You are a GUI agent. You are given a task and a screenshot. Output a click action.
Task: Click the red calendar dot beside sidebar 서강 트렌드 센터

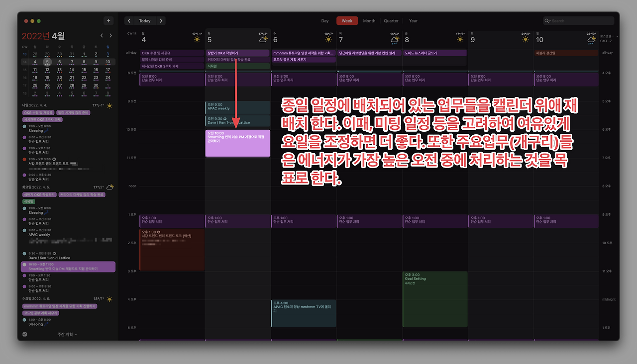click(24, 159)
